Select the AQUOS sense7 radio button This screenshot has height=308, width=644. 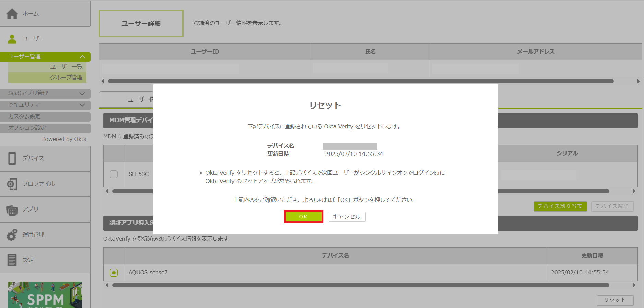[x=114, y=273]
